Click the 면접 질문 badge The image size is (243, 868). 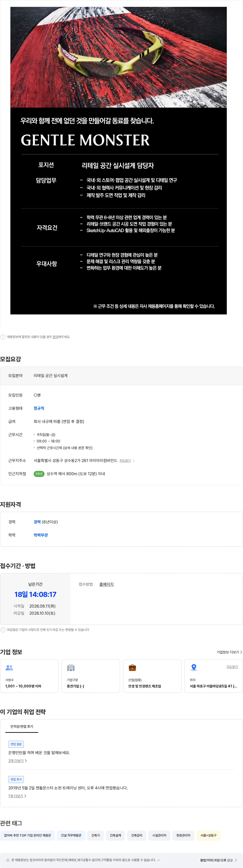(16, 744)
